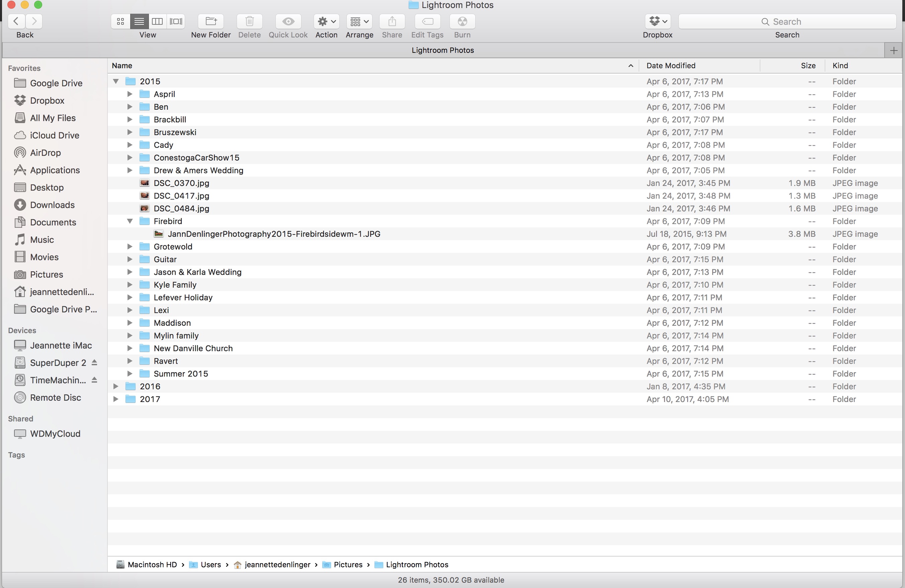
Task: Collapse the 2015 folder
Action: tap(116, 81)
